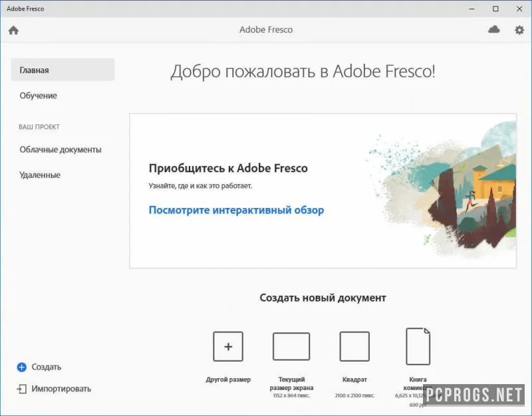The width and height of the screenshot is (532, 416).
Task: Close the Adobe Fresco window
Action: click(x=519, y=9)
